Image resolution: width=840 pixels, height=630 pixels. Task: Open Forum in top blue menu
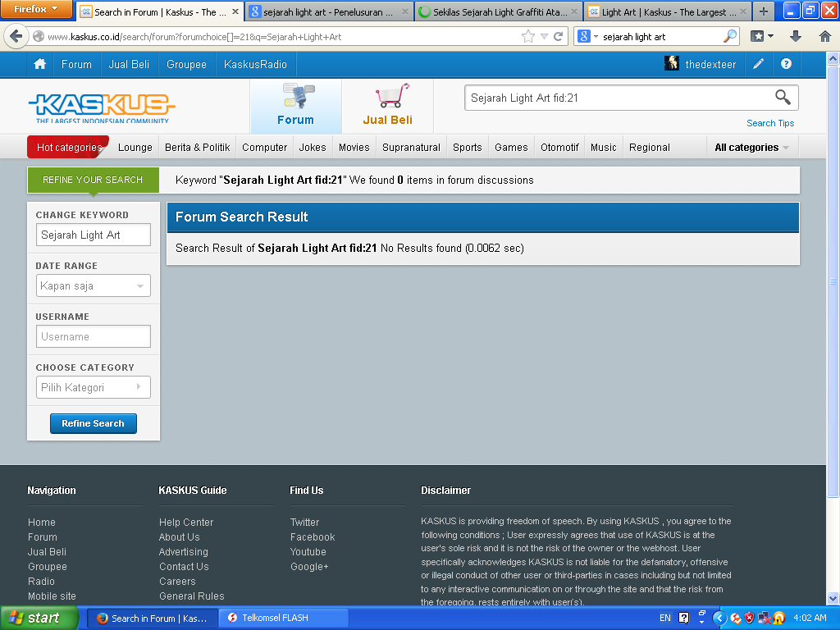point(76,64)
